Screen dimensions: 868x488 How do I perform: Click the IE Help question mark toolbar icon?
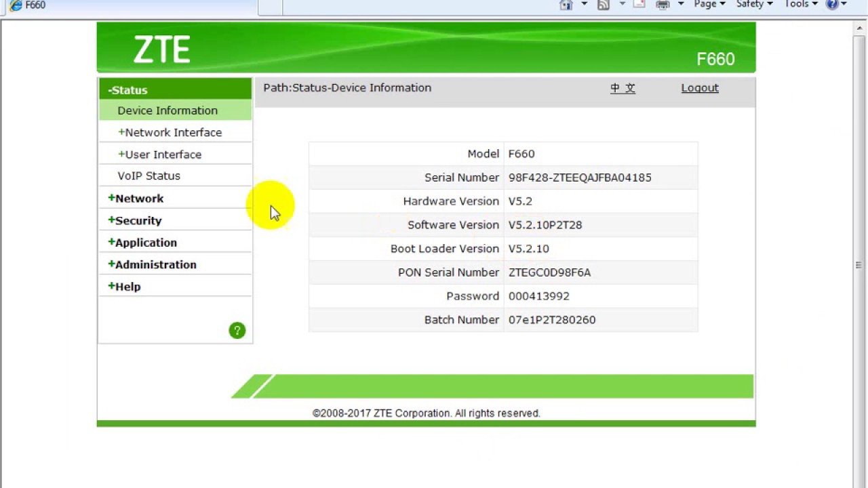pyautogui.click(x=832, y=4)
